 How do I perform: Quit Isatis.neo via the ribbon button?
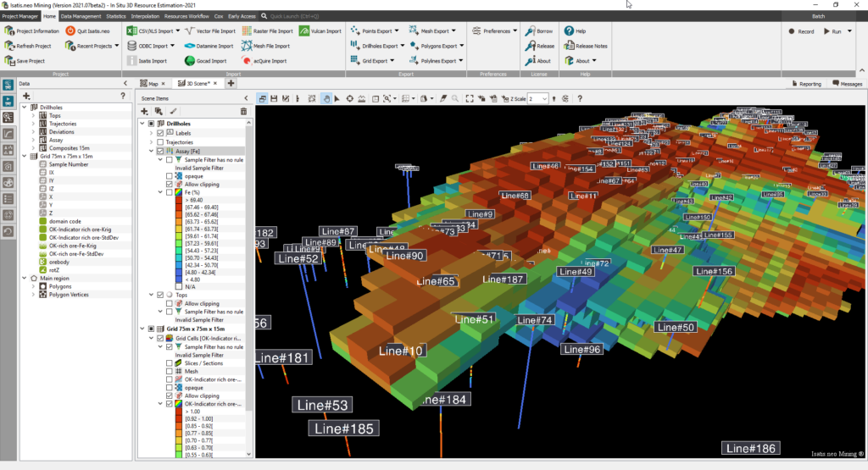pyautogui.click(x=87, y=31)
